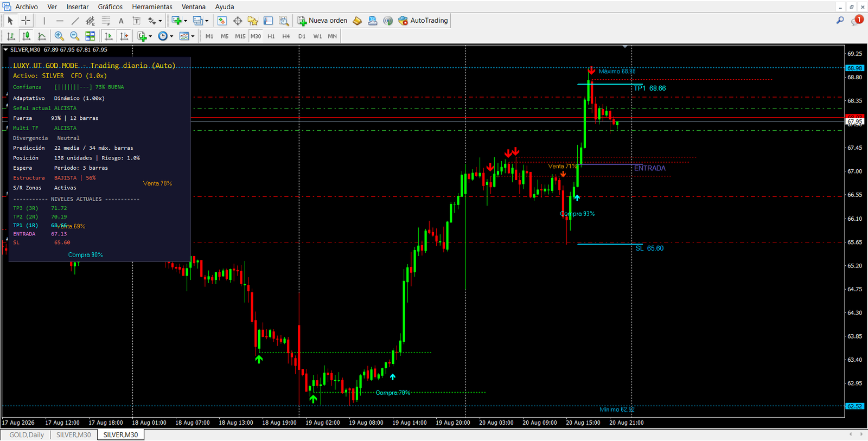Toggle chart shift button
The image size is (868, 441).
coord(124,36)
